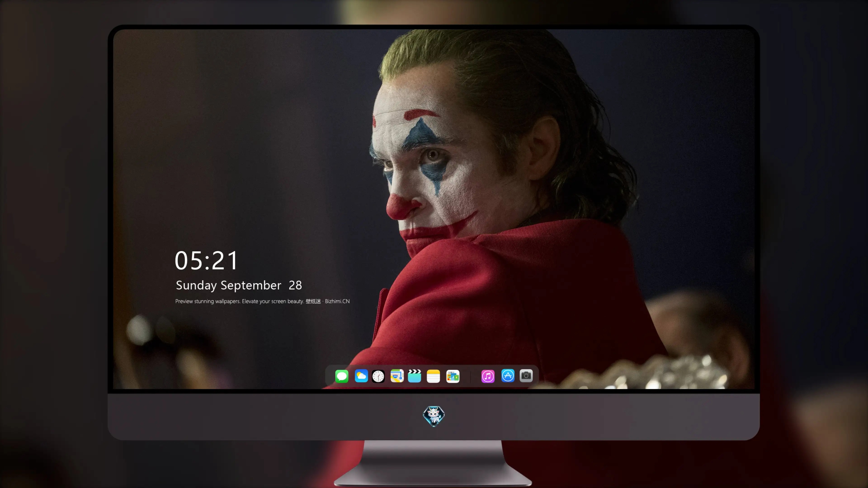Click the "Preview stunning wallpapers" tagline text
Image resolution: width=868 pixels, height=488 pixels.
point(262,301)
